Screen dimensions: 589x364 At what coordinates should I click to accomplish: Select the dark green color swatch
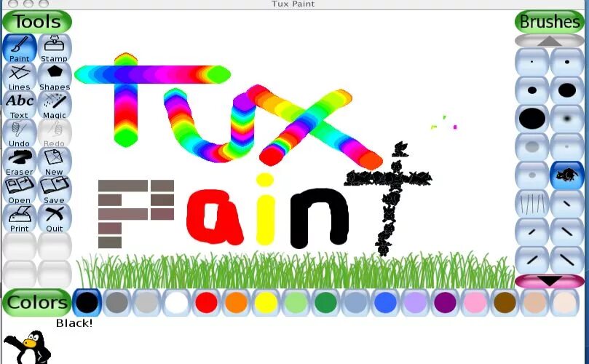pyautogui.click(x=325, y=302)
